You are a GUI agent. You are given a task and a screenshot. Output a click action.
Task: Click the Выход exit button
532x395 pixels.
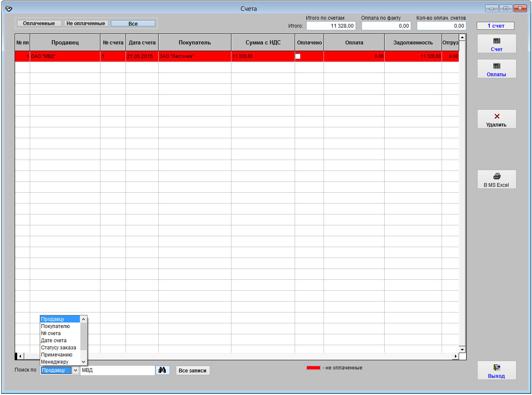(497, 370)
